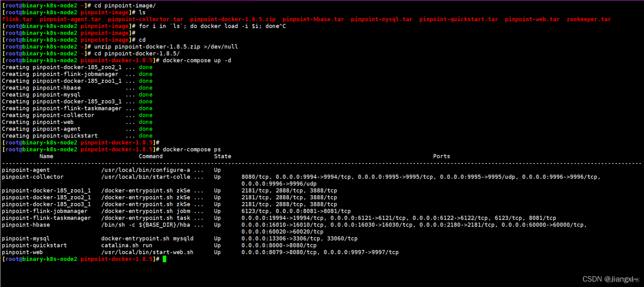Click the flink.tar file name
The width and height of the screenshot is (644, 287).
click(x=17, y=19)
